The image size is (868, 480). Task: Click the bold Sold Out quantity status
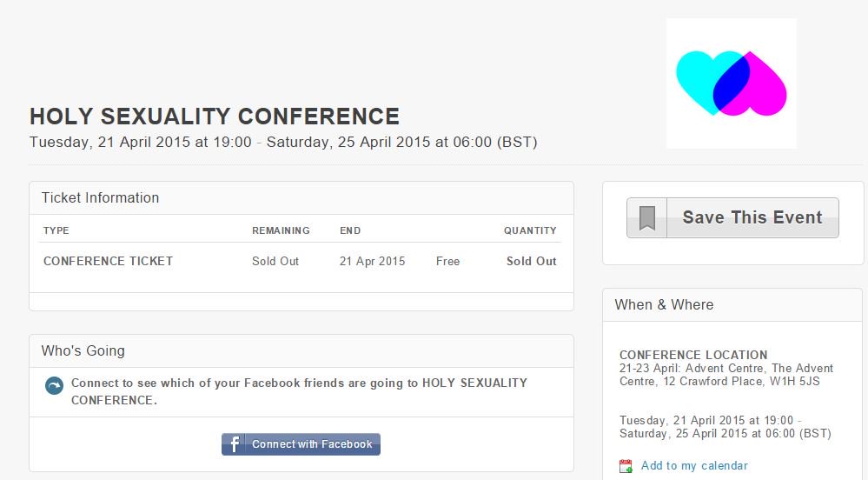pyautogui.click(x=532, y=261)
